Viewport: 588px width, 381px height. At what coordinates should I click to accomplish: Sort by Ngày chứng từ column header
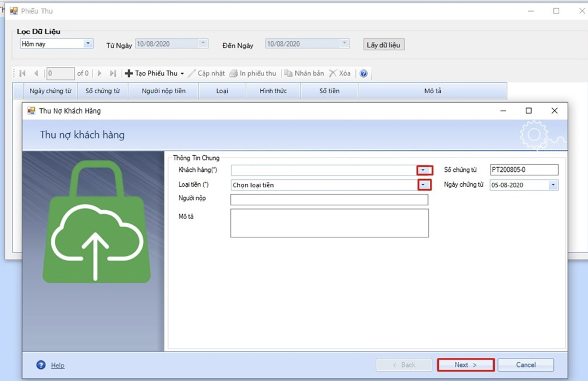tap(50, 91)
